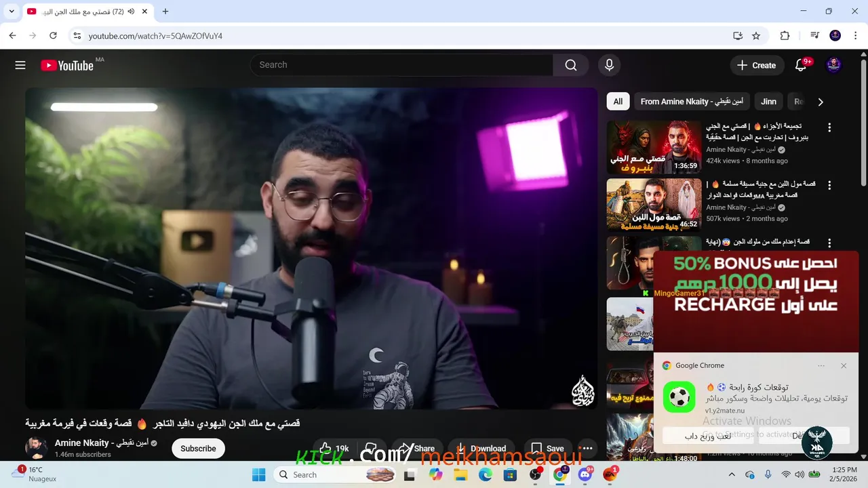This screenshot has height=488, width=868.
Task: Click the green football notification icon
Action: (679, 396)
